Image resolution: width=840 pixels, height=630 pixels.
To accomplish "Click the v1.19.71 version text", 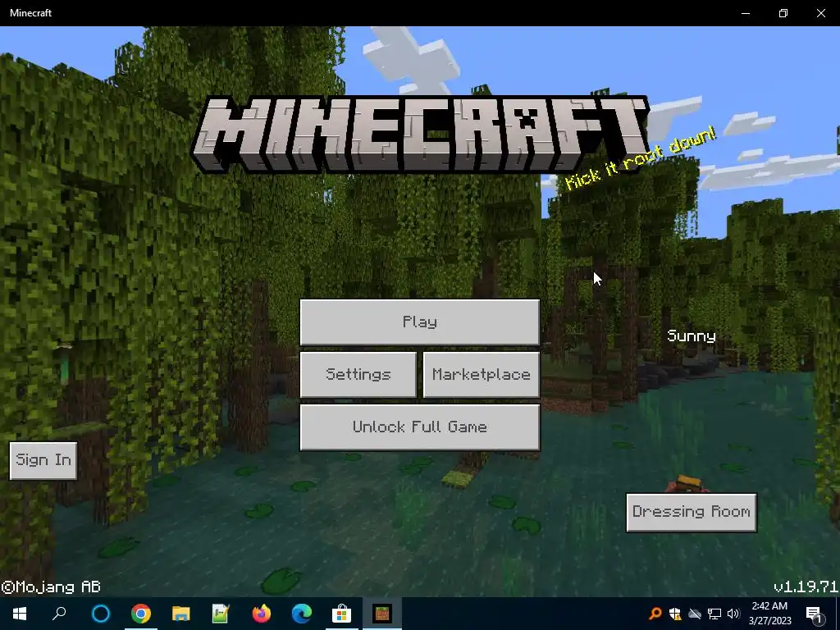I will (x=806, y=586).
